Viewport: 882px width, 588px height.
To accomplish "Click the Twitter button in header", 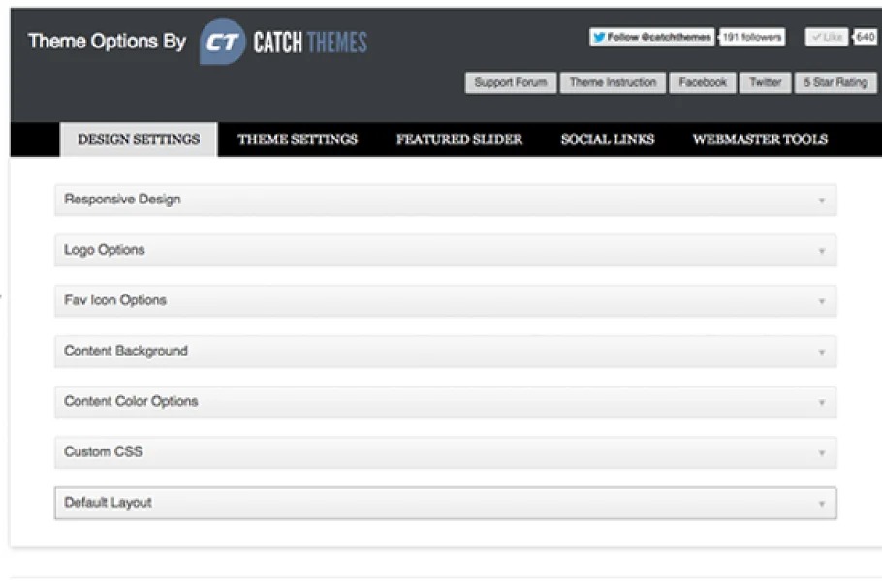I will coord(765,83).
